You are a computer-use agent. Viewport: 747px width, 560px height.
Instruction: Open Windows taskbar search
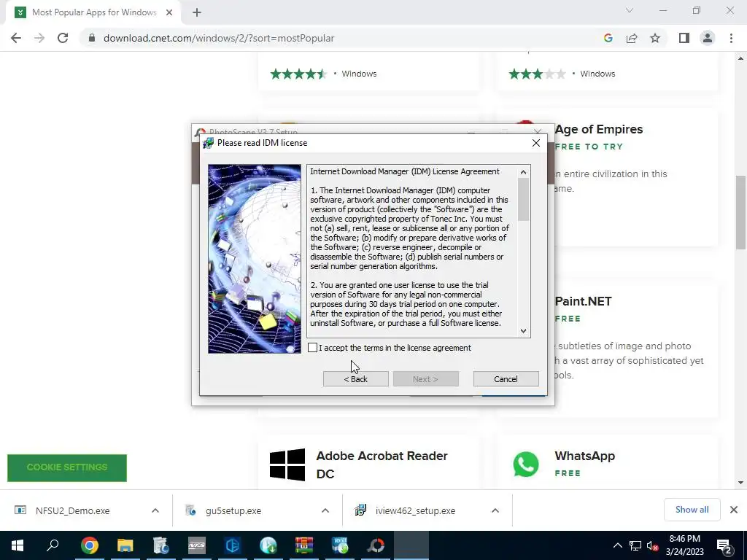pyautogui.click(x=53, y=545)
